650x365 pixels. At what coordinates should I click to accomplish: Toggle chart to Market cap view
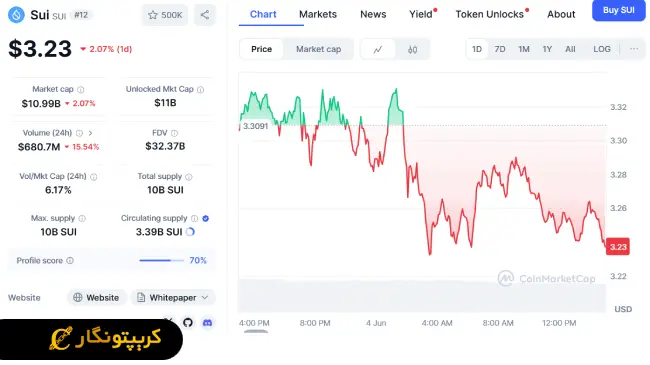click(x=318, y=49)
